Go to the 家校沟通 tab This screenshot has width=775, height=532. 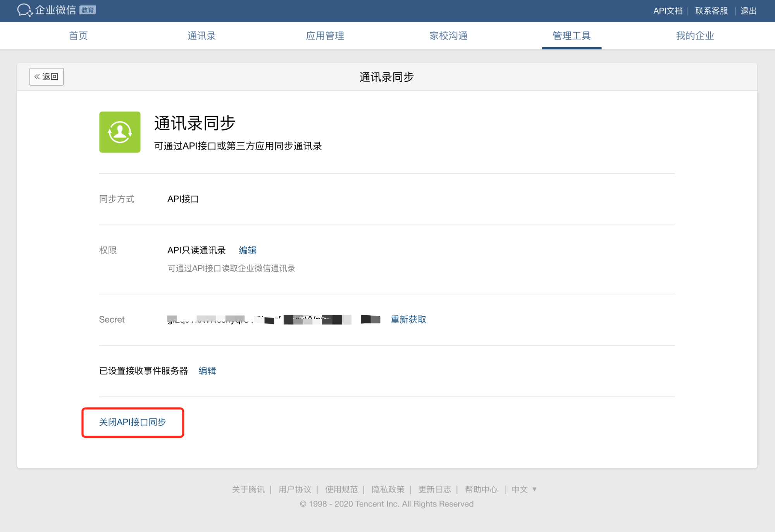(448, 36)
